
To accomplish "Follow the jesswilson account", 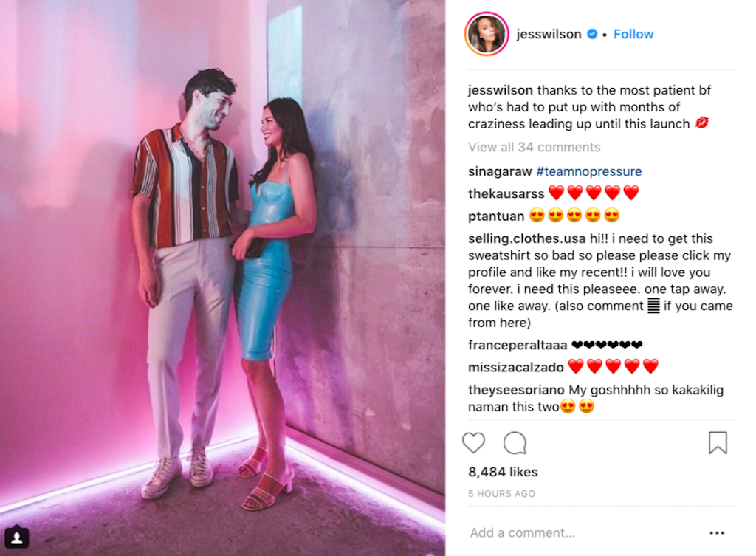I will 633,34.
